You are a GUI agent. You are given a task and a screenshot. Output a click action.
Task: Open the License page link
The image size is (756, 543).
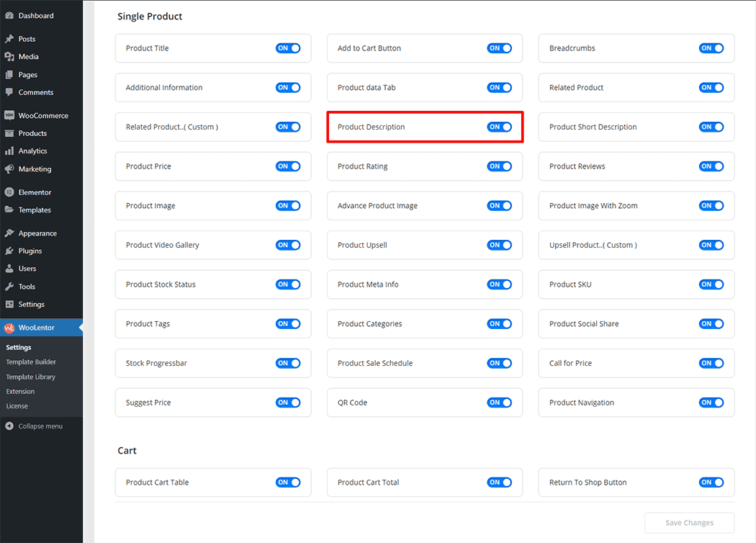tap(17, 406)
